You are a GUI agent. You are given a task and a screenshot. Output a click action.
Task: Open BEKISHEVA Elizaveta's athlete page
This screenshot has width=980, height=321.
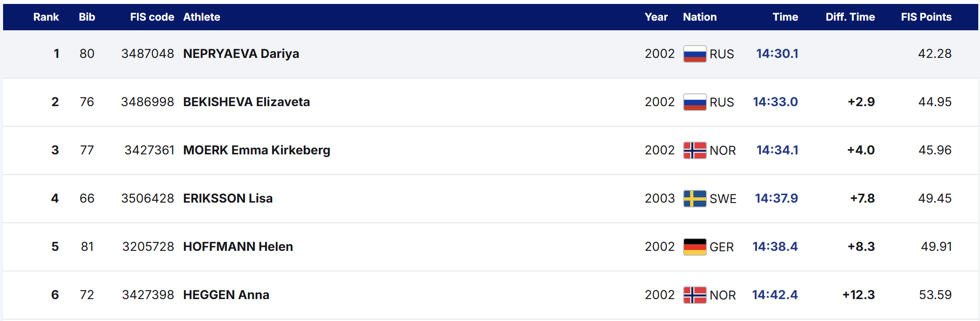click(246, 102)
